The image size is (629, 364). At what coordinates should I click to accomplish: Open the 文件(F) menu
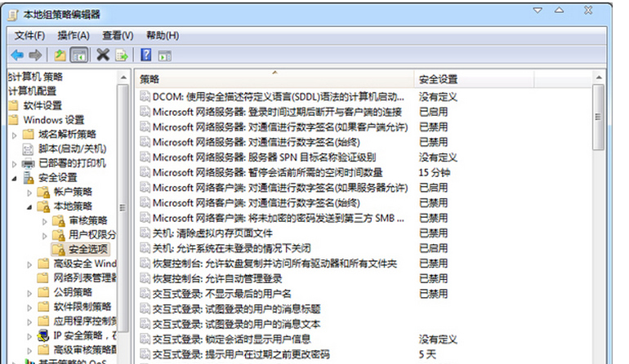pos(29,36)
